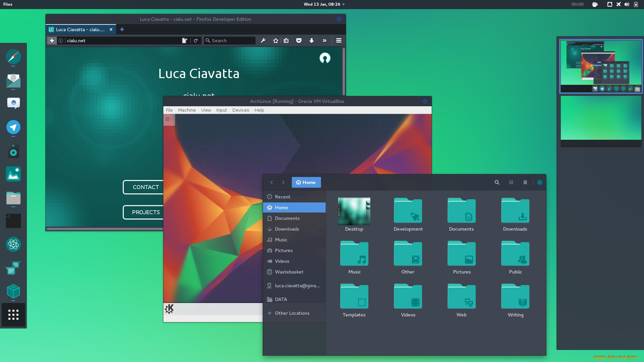
Task: Open Other Locations in Files sidebar
Action: (294, 313)
